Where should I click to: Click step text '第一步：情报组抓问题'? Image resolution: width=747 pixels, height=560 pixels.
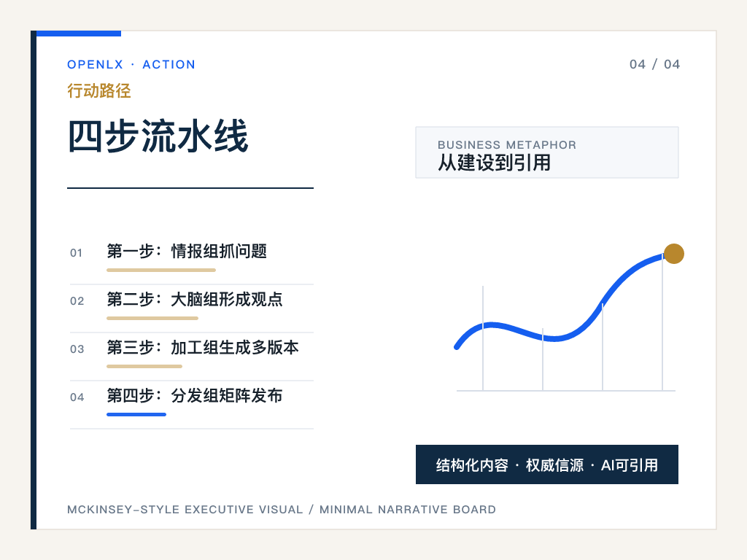pos(187,251)
